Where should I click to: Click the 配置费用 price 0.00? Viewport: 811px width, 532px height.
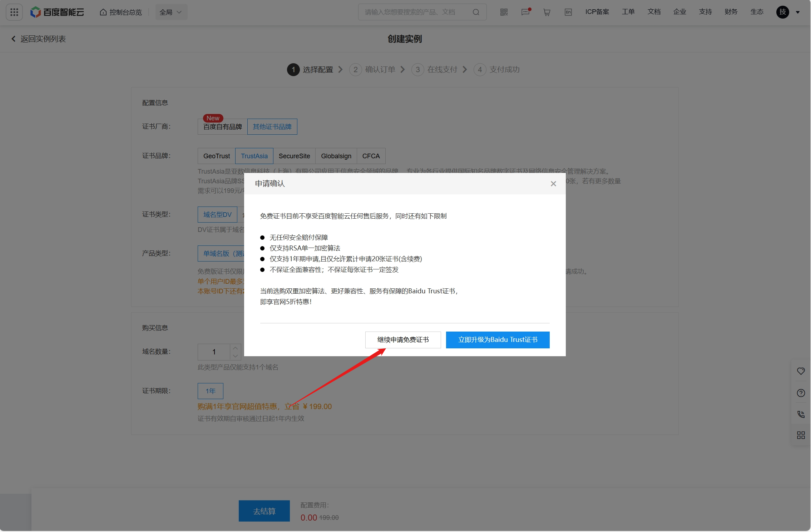click(x=309, y=518)
